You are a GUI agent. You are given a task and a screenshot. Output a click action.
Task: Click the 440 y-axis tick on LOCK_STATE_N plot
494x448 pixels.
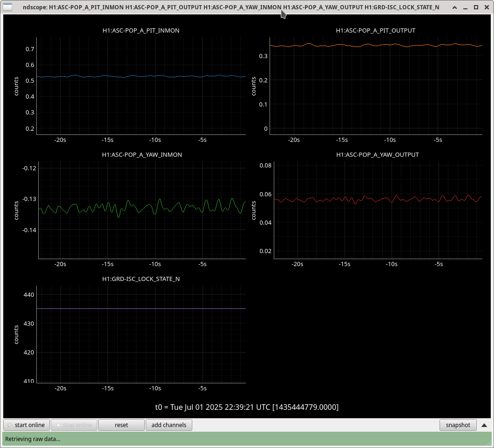29,294
